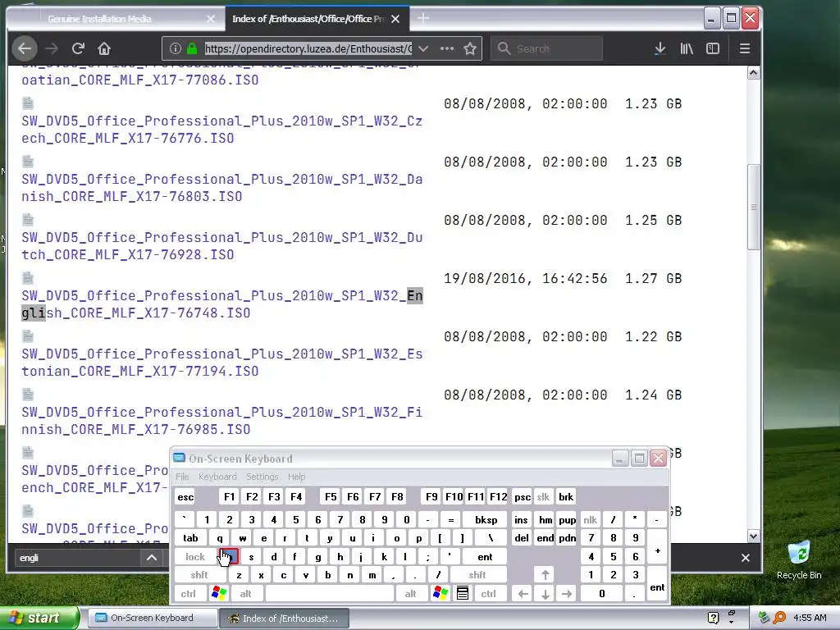The height and width of the screenshot is (630, 840).
Task: Click right Windows logo key on keyboard
Action: 441,594
